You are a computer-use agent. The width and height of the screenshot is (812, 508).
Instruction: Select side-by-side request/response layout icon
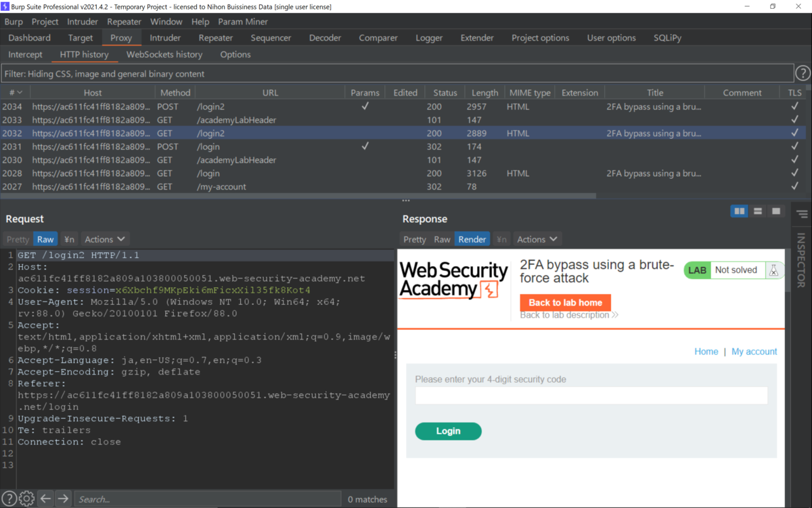click(x=740, y=211)
